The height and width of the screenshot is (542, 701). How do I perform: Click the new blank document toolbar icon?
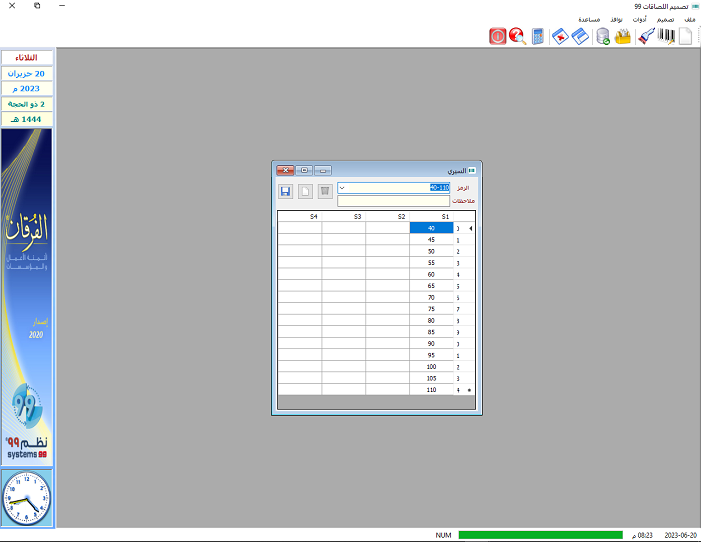click(x=686, y=37)
